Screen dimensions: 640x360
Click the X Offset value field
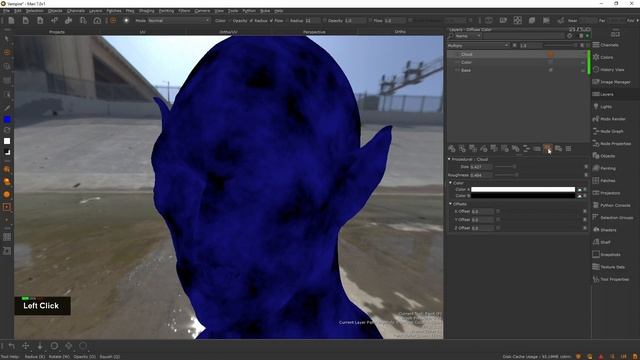pos(482,211)
